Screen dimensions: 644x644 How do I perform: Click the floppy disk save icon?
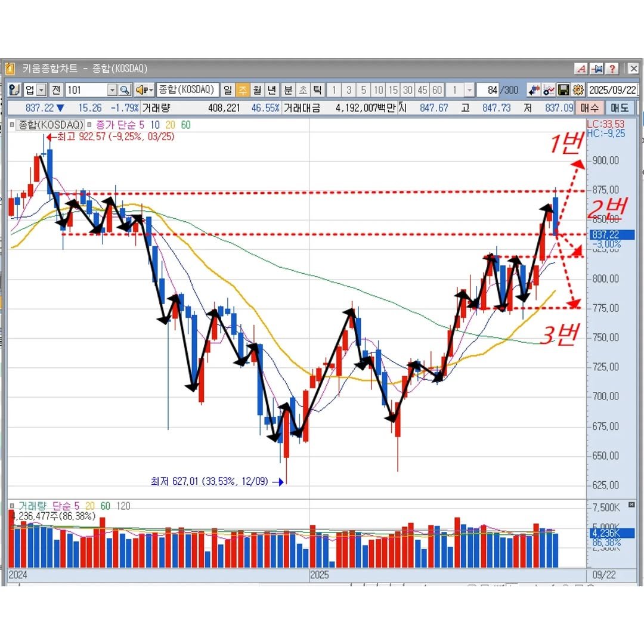tap(563, 90)
